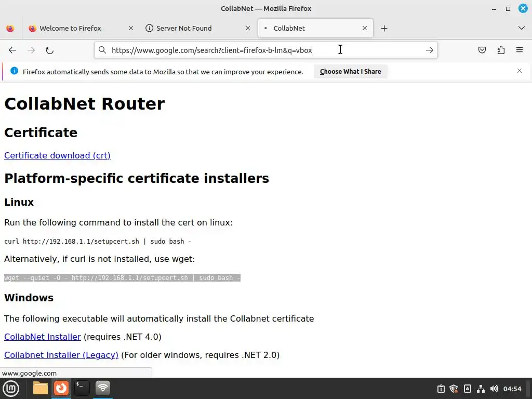Click the Linux section heading
Image resolution: width=532 pixels, height=399 pixels.
click(19, 202)
